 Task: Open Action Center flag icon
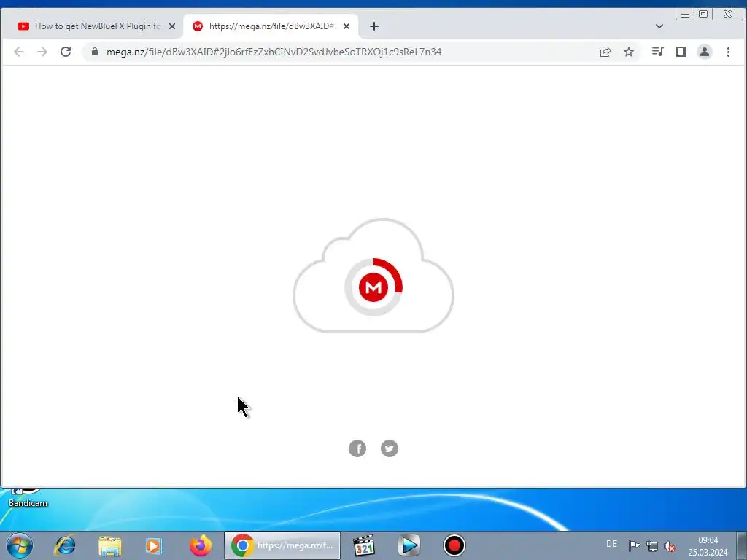(634, 545)
